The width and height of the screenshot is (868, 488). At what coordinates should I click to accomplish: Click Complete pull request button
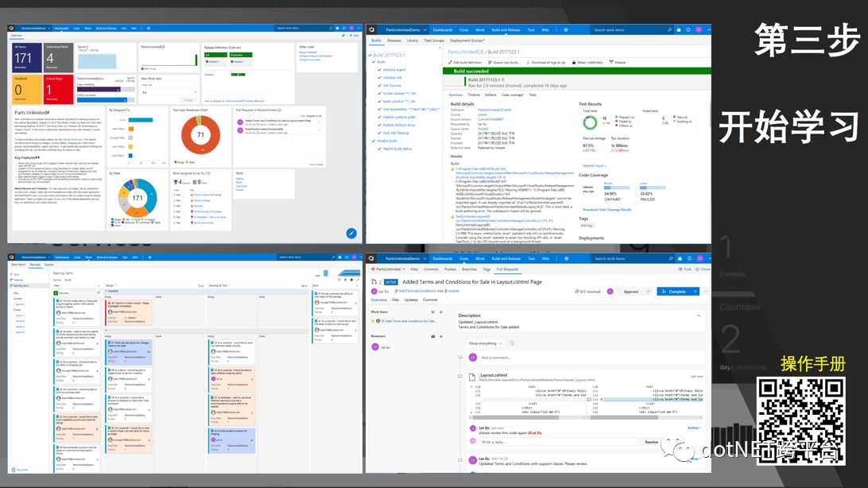pyautogui.click(x=674, y=291)
